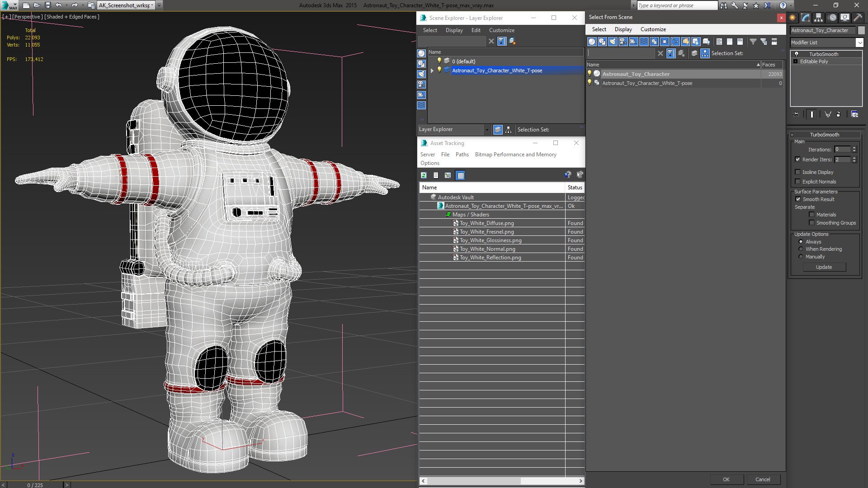Toggle TurboSmooth modifier lightbulb icon
Image resolution: width=868 pixels, height=488 pixels.
(x=797, y=54)
